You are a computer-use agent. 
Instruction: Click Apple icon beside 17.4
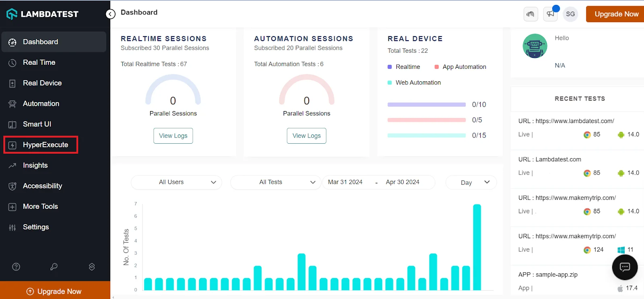(620, 288)
